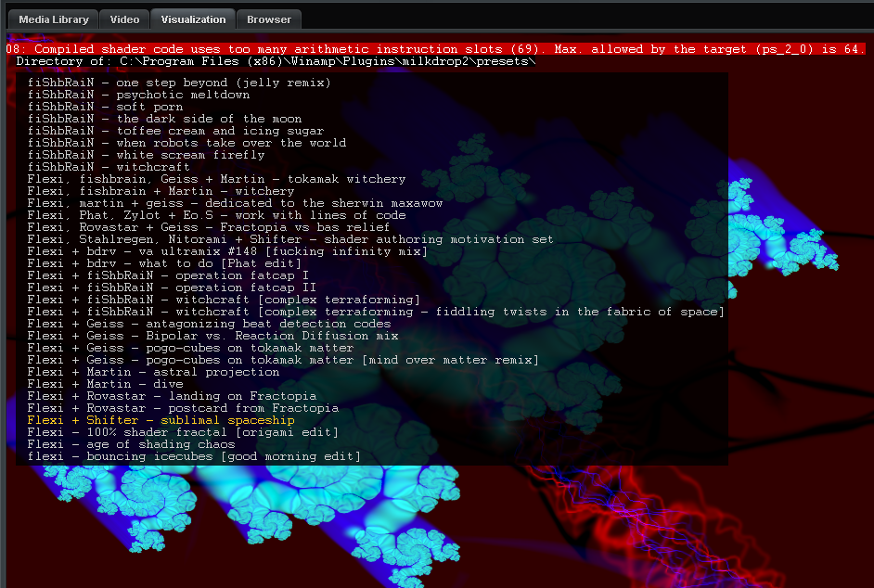
Task: Choose 'work with lines of code' preset
Action: 216,215
